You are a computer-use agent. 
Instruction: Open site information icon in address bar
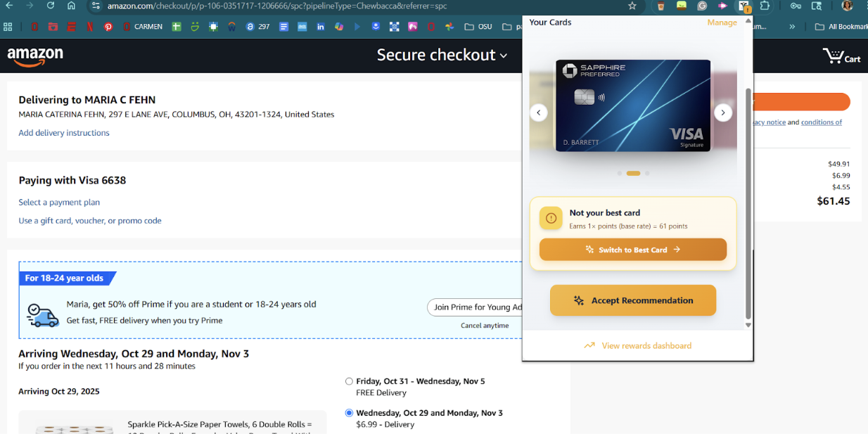pos(96,6)
